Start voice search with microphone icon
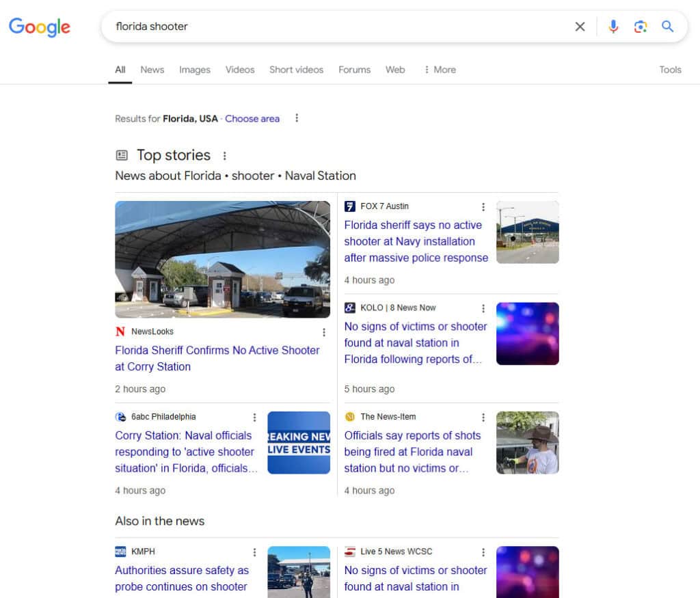Screen dimensions: 700x598 (613, 27)
